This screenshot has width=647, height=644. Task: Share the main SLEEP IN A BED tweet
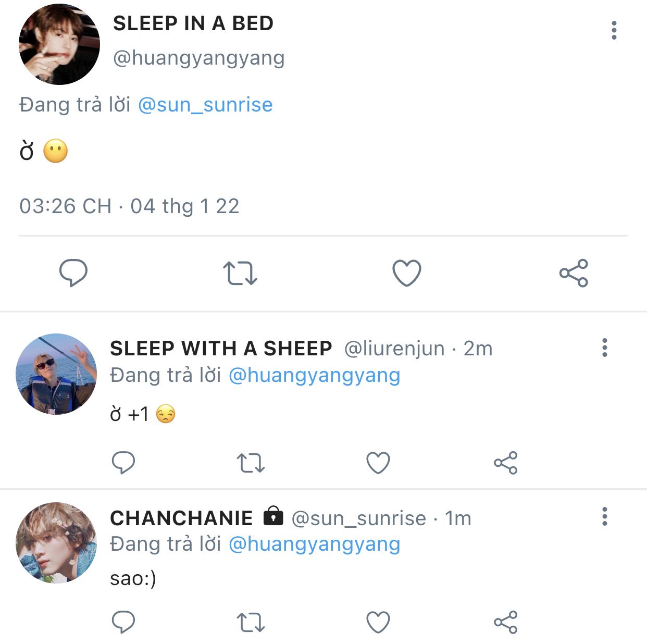click(574, 273)
